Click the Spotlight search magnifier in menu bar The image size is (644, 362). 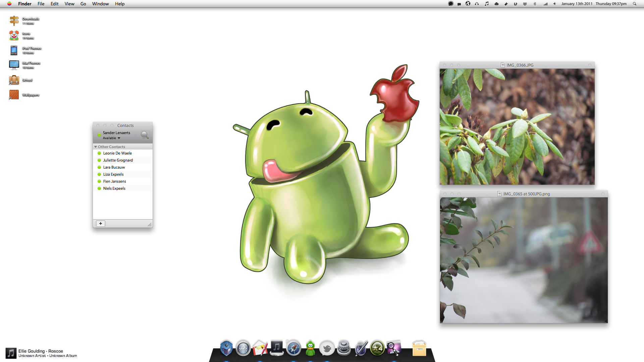click(x=635, y=4)
